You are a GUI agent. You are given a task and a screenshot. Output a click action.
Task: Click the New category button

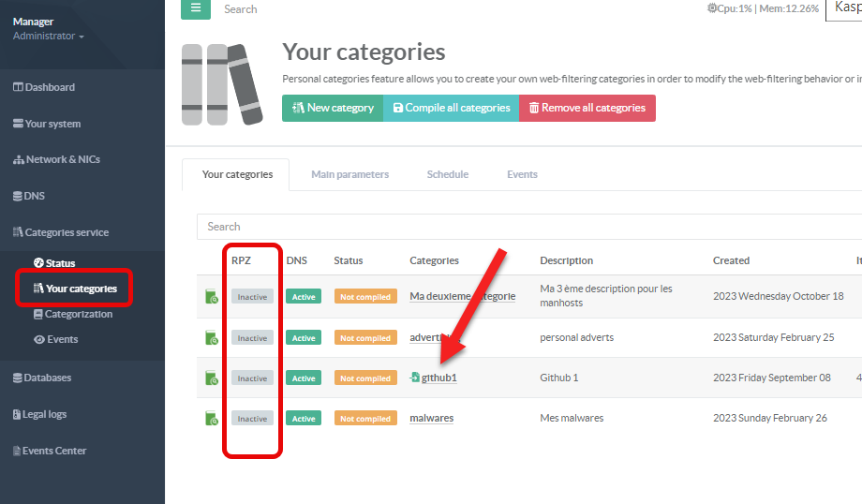click(333, 108)
